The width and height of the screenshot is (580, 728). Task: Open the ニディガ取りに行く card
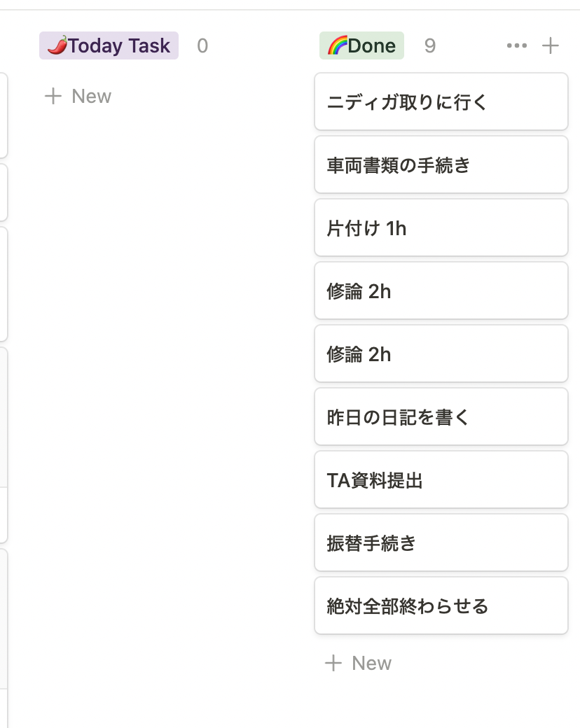(x=441, y=102)
